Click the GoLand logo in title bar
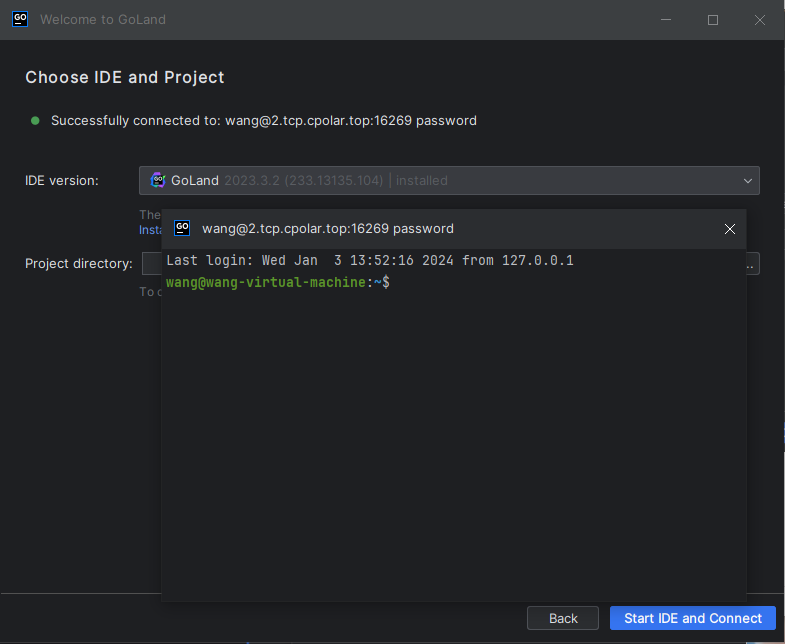This screenshot has height=644, width=785. coord(19,19)
